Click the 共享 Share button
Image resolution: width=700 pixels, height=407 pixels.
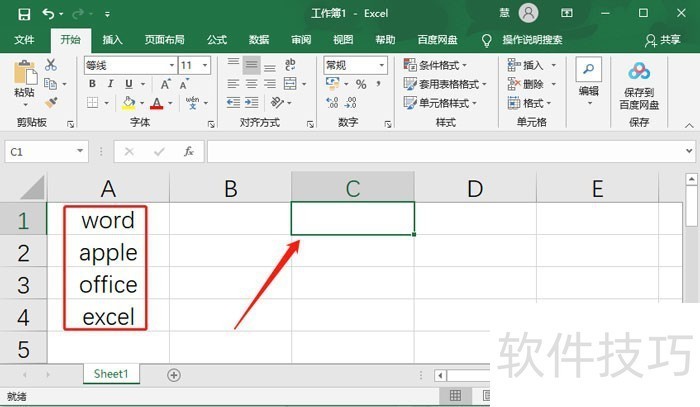pos(662,40)
